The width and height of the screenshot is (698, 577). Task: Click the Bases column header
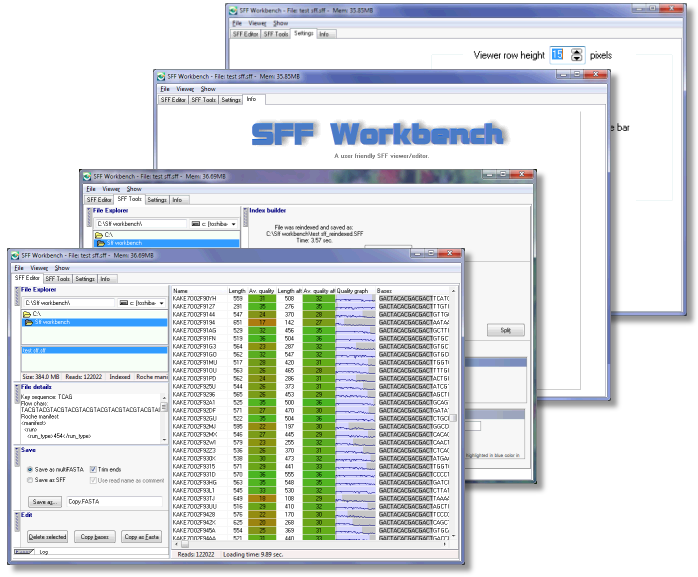coord(413,291)
